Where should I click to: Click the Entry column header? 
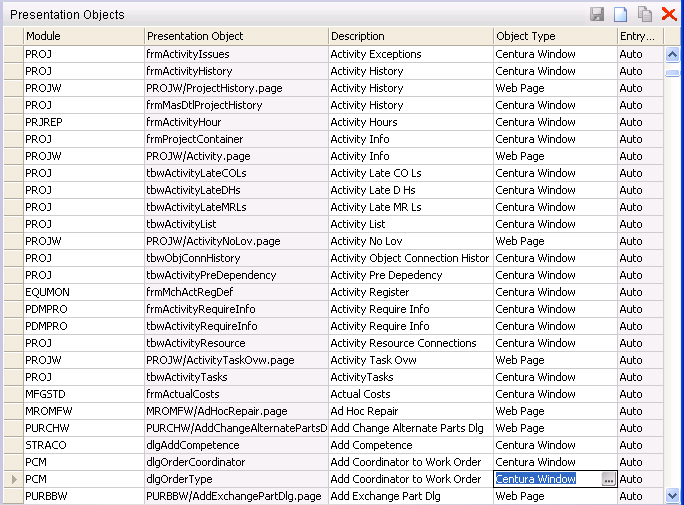pyautogui.click(x=639, y=36)
